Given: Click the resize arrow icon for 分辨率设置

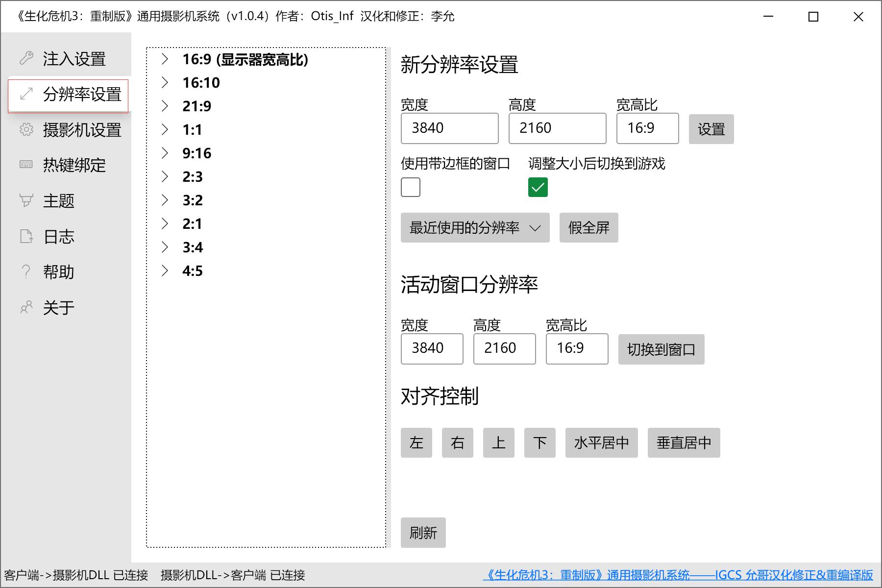Looking at the screenshot, I should (26, 94).
